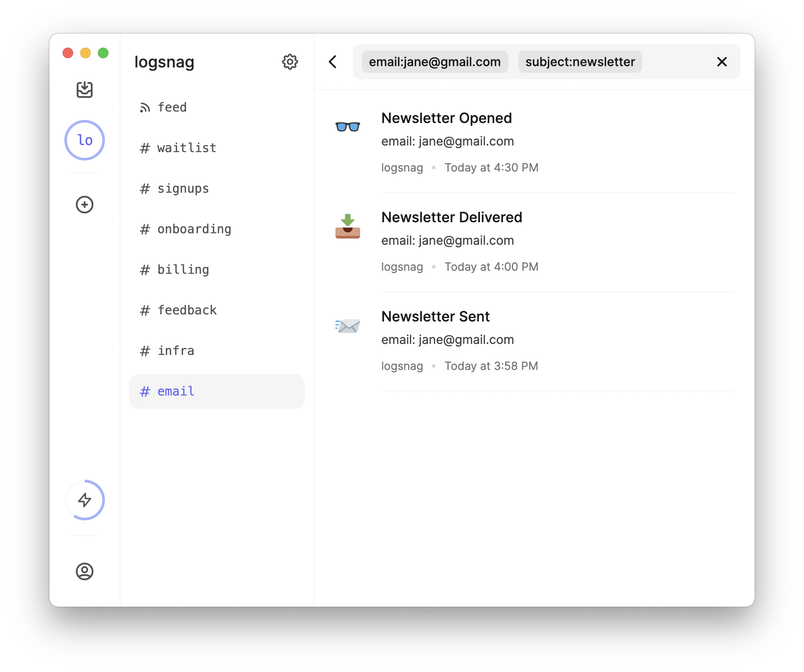Open the billing channel
The width and height of the screenshot is (804, 672).
point(217,269)
